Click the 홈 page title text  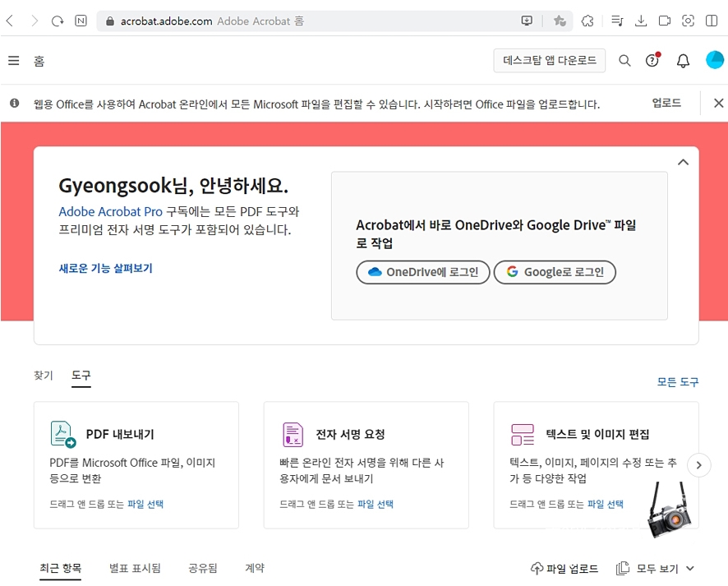pos(39,62)
